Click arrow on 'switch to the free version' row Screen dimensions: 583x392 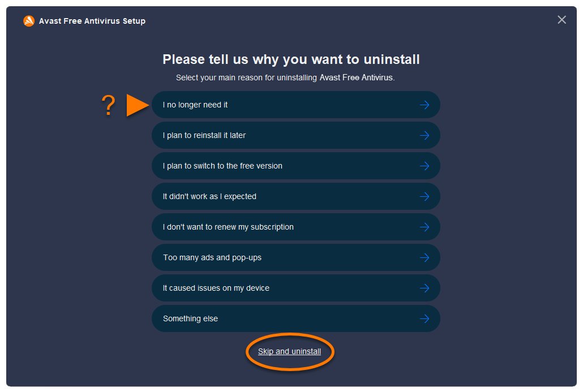pos(424,166)
